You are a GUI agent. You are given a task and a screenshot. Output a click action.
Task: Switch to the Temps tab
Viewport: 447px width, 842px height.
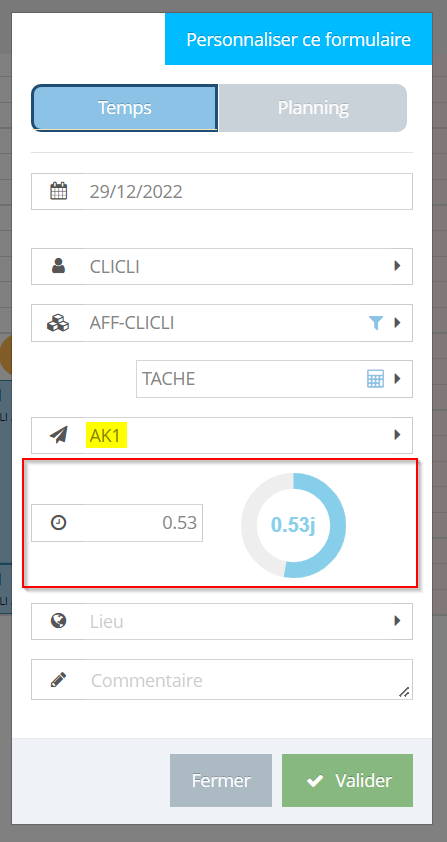pos(125,108)
